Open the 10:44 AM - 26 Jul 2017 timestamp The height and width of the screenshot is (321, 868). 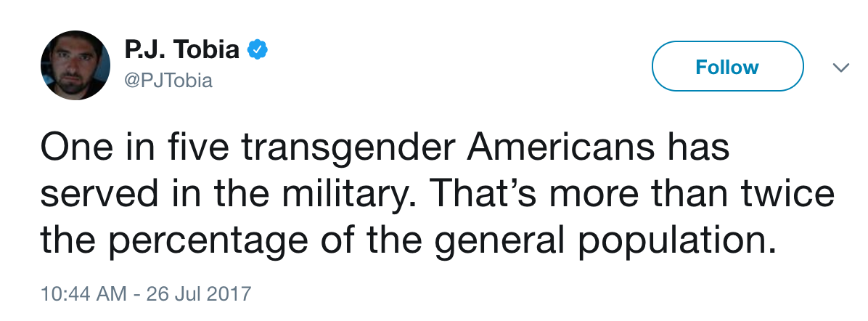[145, 294]
